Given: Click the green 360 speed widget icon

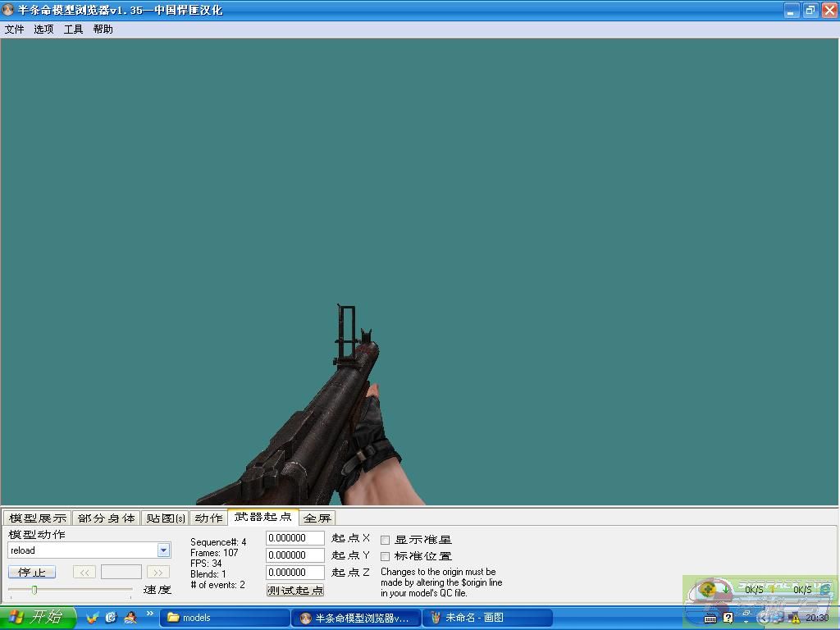Looking at the screenshot, I should coord(708,589).
